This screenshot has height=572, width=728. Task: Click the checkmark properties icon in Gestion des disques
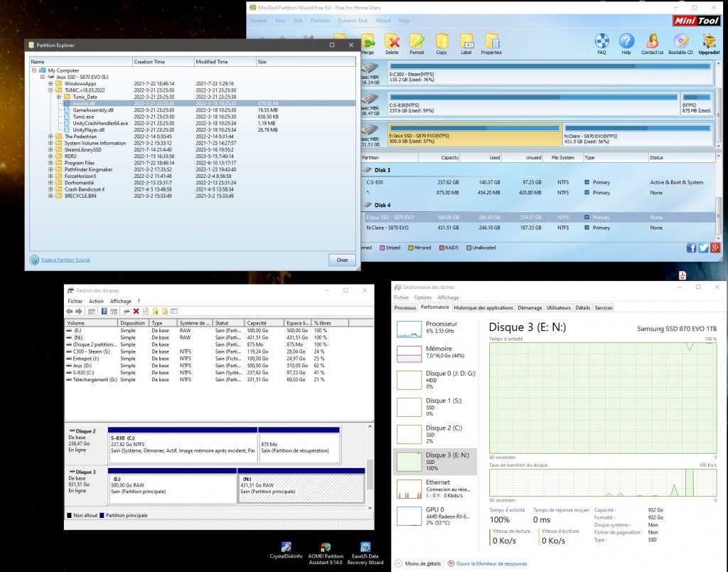[x=146, y=312]
